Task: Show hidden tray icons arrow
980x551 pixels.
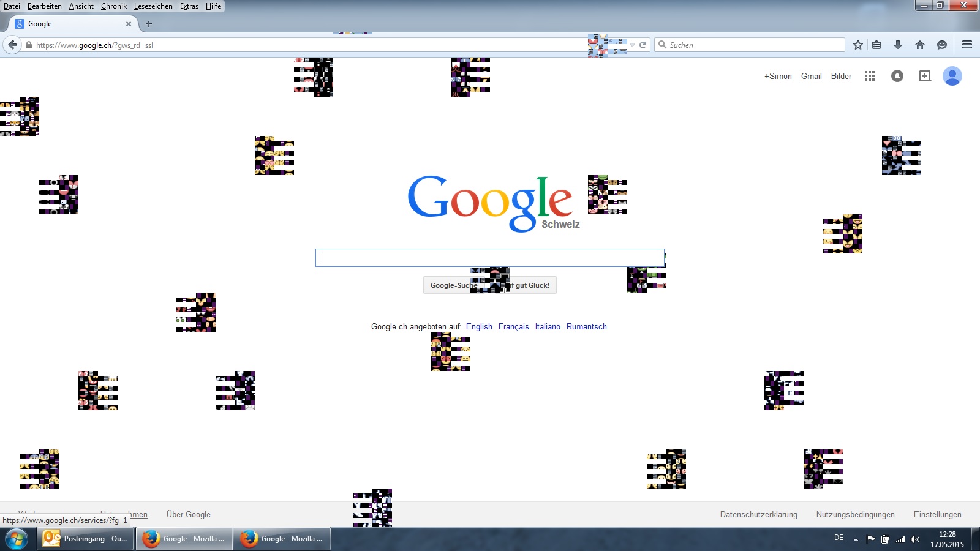Action: 856,539
